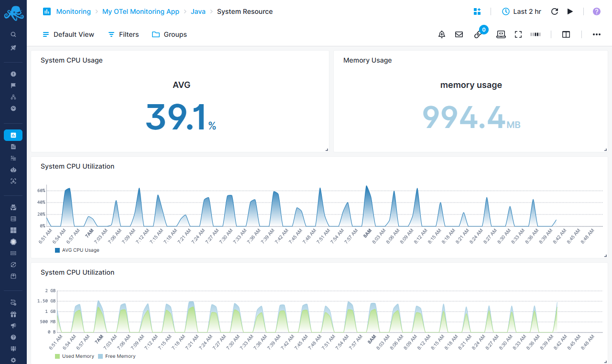
Task: Open the alert bell icon in toolbar
Action: point(441,34)
